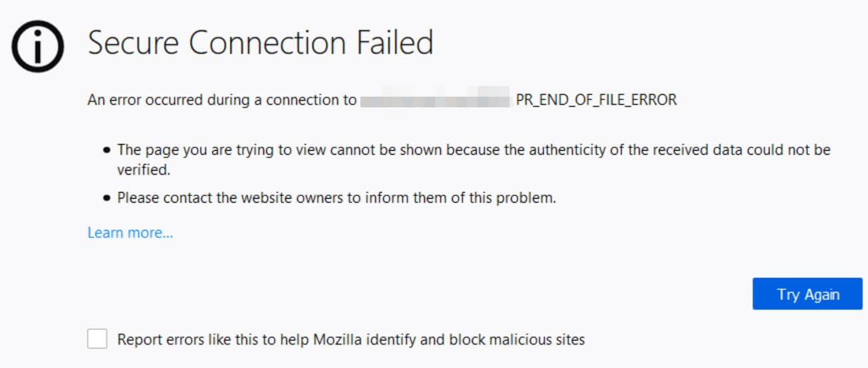Click the first bullet point marker
This screenshot has height=368, width=868.
107,151
